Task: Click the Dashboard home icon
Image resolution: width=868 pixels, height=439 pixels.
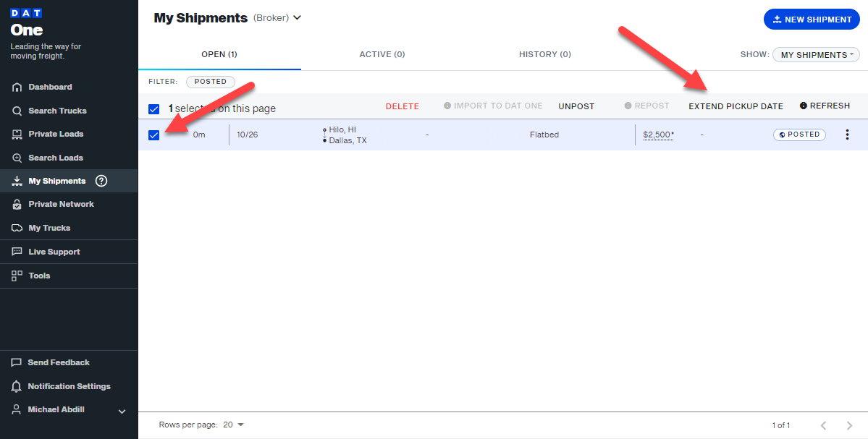Action: [17, 88]
